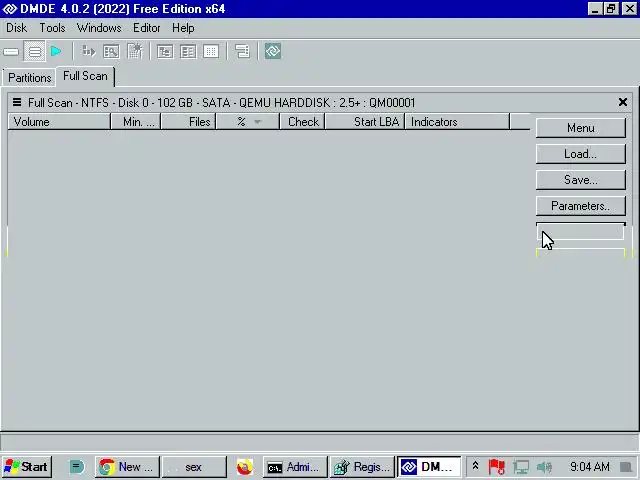Click the partitions list toolbar icon
Viewport: 640px width, 480px height.
click(x=35, y=52)
